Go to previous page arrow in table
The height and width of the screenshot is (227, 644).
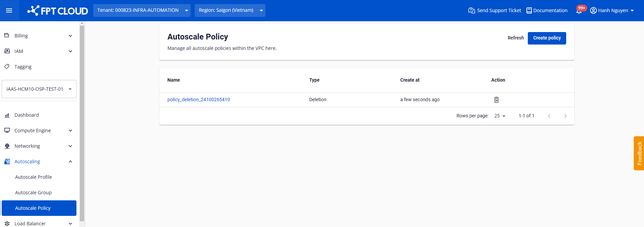(x=549, y=116)
